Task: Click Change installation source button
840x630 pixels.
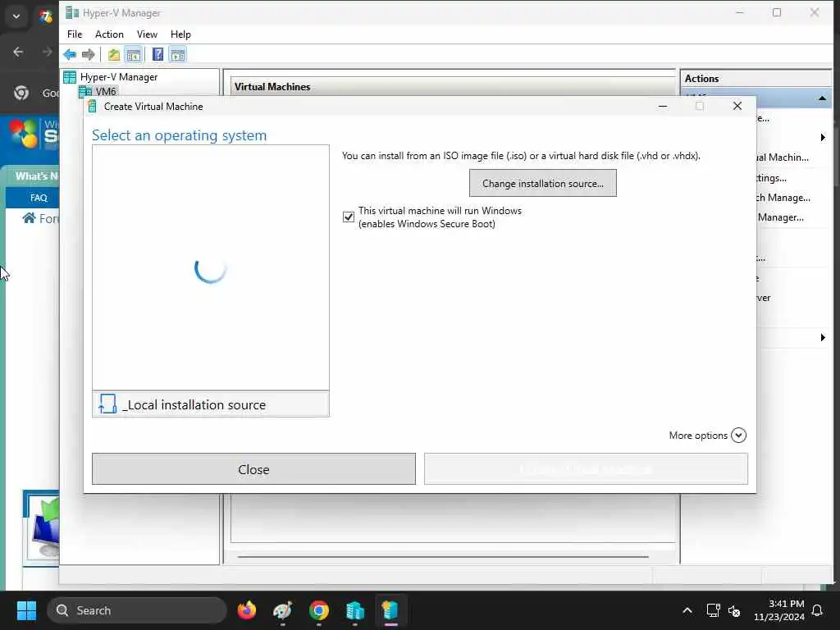Action: [543, 183]
